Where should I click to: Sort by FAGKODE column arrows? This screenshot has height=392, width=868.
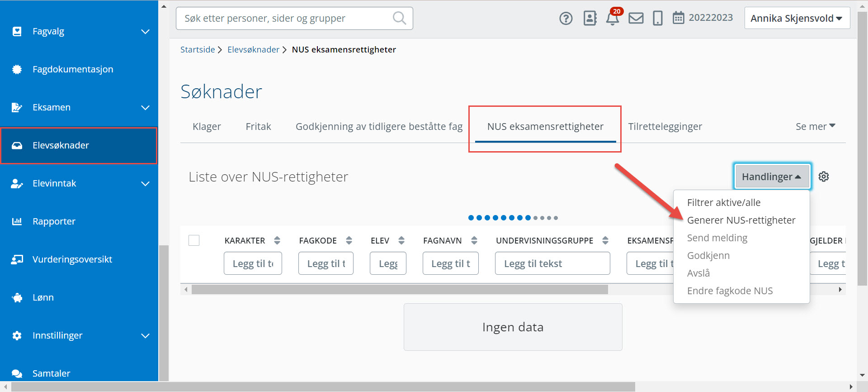point(349,240)
